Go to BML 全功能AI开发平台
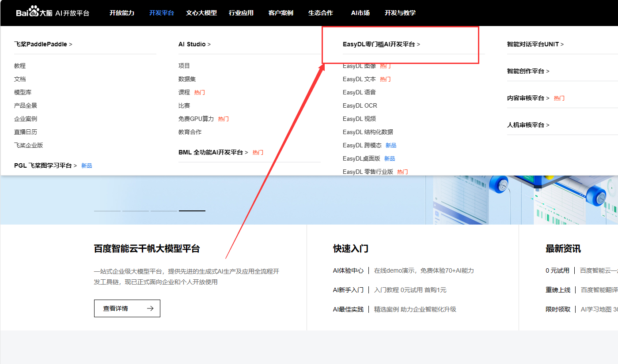Image resolution: width=618 pixels, height=364 pixels. click(x=213, y=152)
